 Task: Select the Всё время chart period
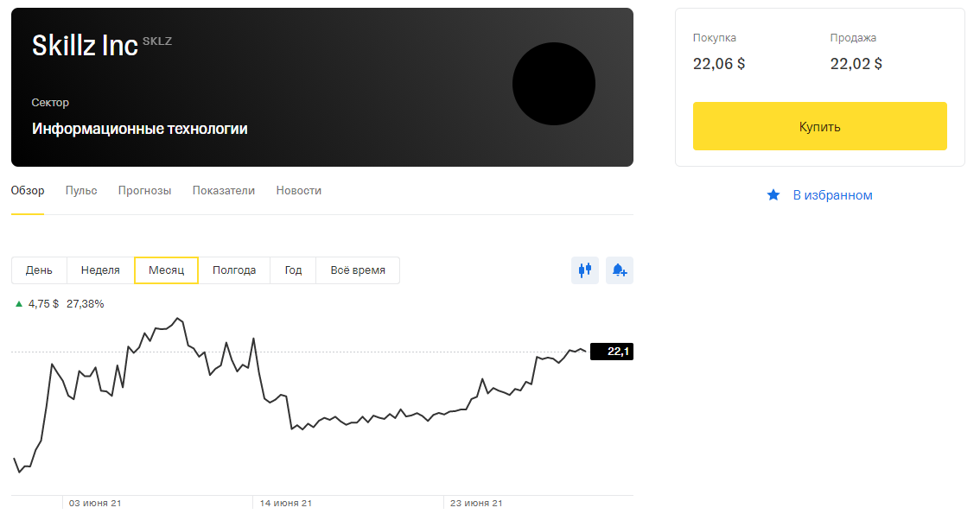(x=358, y=270)
